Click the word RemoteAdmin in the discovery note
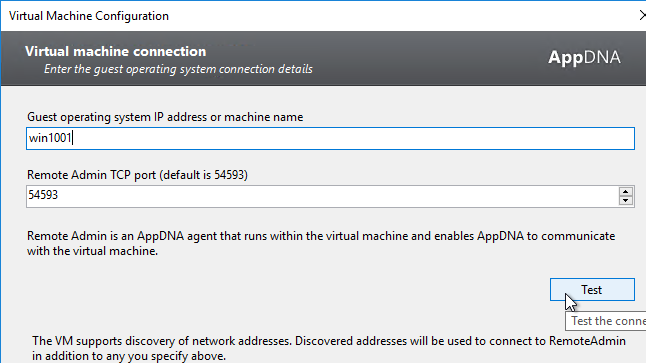 [587, 341]
